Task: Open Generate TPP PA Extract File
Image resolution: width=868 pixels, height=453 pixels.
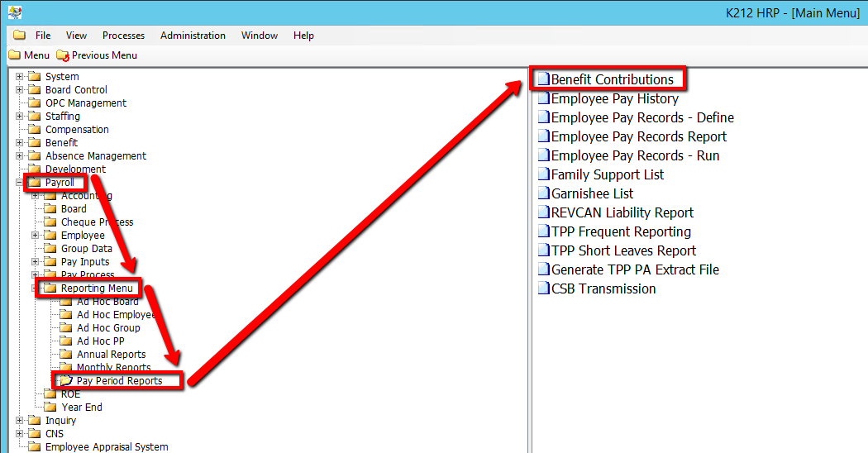Action: [x=634, y=270]
